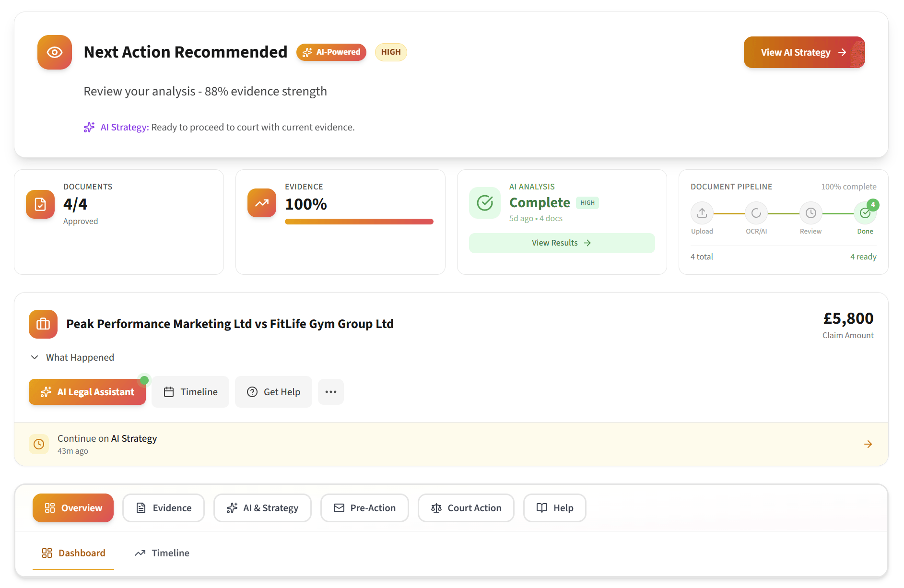Image resolution: width=904 pixels, height=588 pixels.
Task: Click View Results under AI Analysis
Action: point(561,243)
